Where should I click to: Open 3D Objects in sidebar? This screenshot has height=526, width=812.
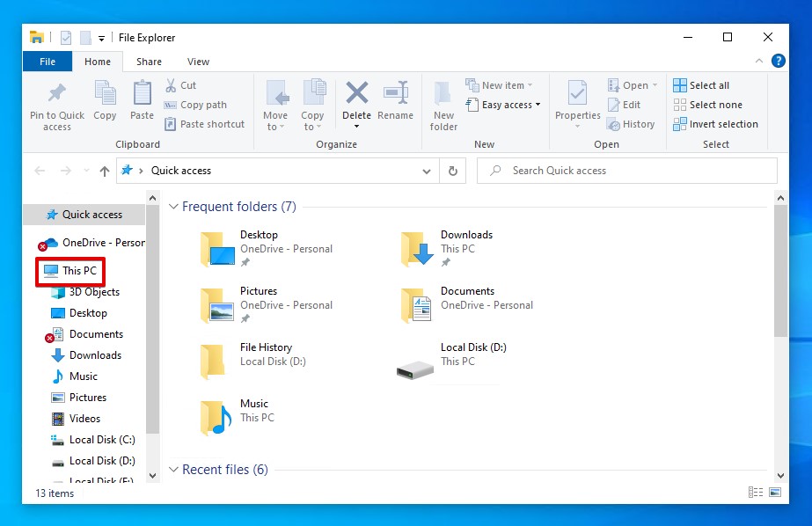(86, 292)
